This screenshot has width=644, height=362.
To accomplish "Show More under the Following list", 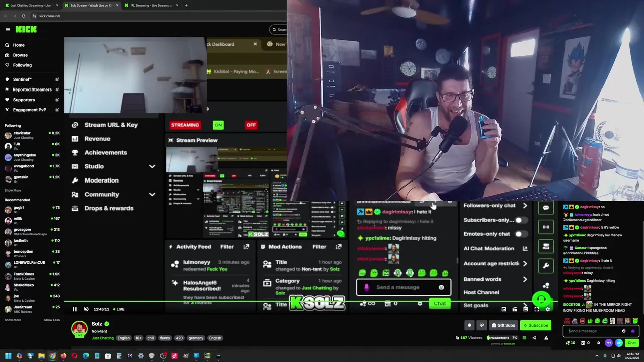I will [x=13, y=190].
